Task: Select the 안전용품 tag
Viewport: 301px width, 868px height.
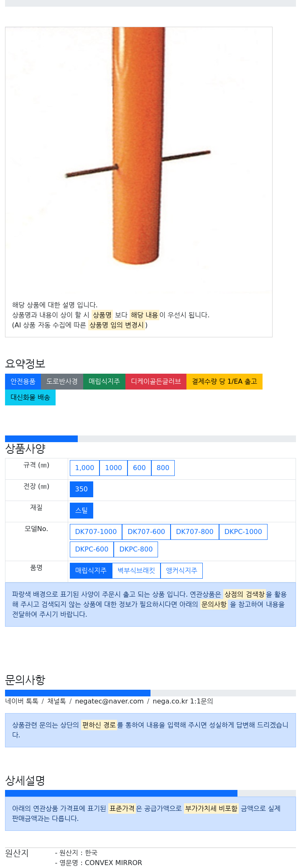Action: click(x=23, y=382)
